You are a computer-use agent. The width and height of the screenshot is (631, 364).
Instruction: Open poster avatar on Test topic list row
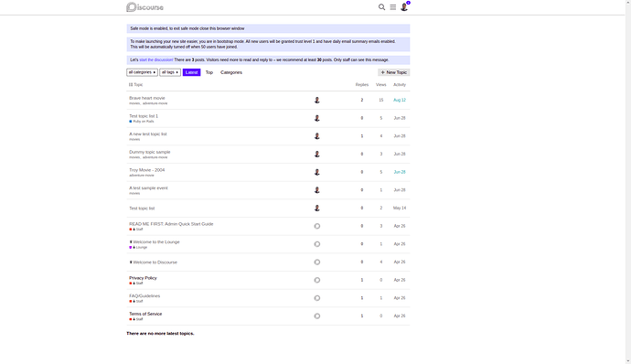(317, 208)
